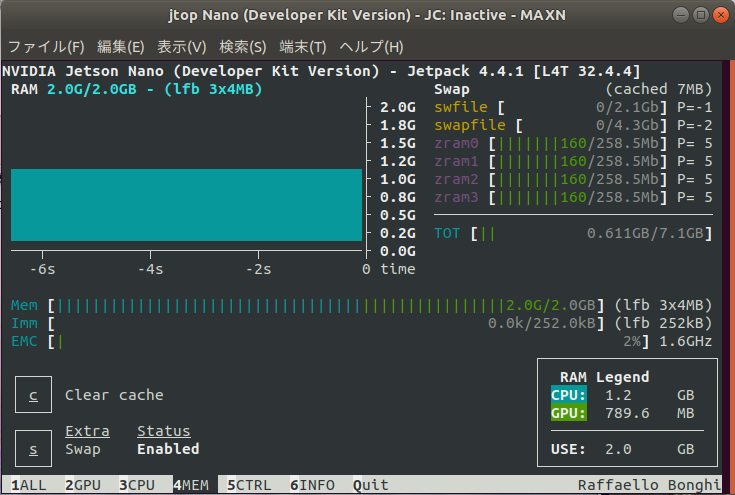Image resolution: width=735 pixels, height=495 pixels.
Task: Click the CPU legend color label
Action: [569, 395]
